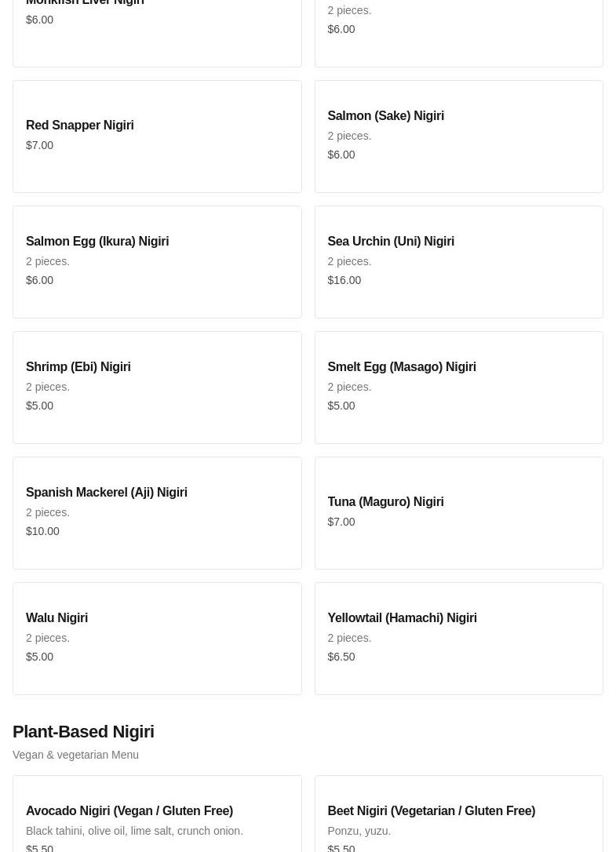Image resolution: width=616 pixels, height=852 pixels.
Task: Select Shrimp (Ebi) Nigiri card
Action: (x=157, y=387)
